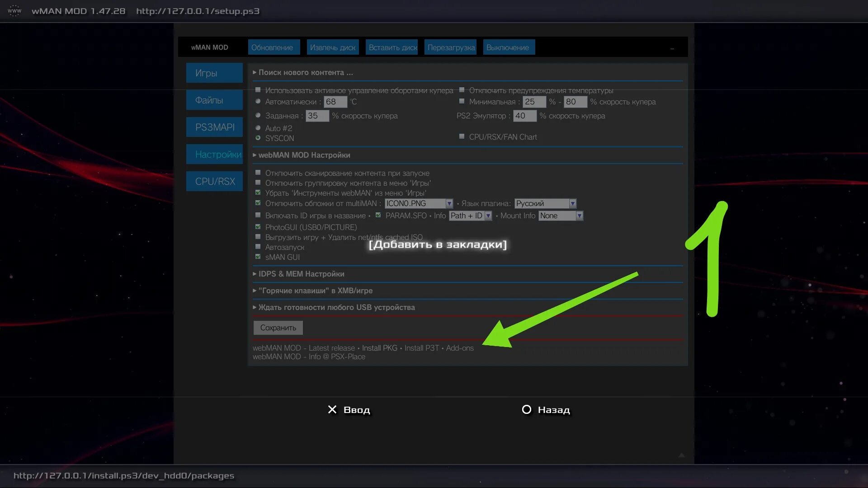Open the Игры sidebar tab

click(214, 73)
